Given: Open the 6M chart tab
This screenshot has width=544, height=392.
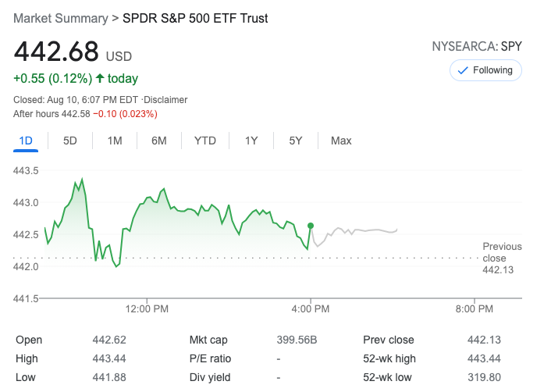Looking at the screenshot, I should pos(159,141).
